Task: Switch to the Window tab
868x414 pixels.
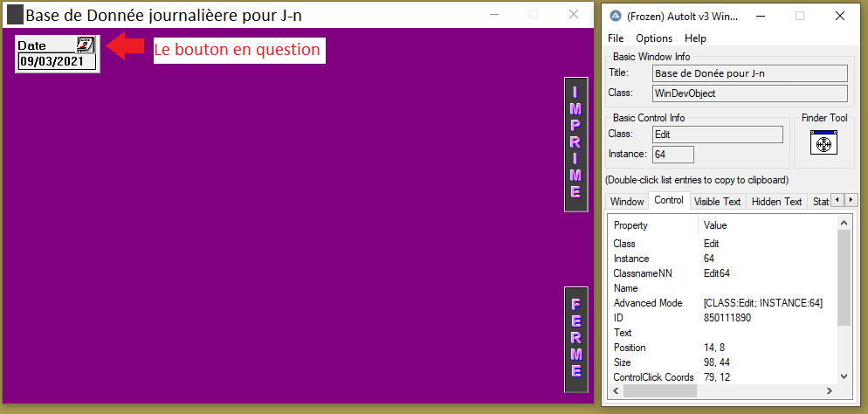Action: 626,202
